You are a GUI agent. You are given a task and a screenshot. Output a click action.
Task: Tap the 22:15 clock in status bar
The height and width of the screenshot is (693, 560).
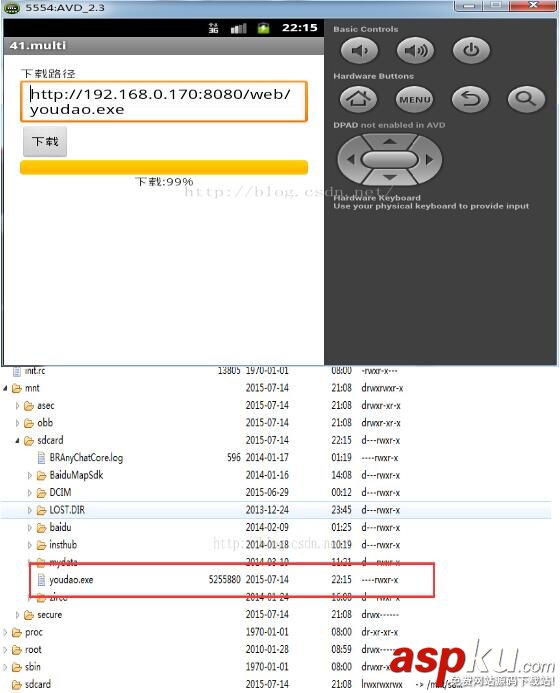[300, 28]
